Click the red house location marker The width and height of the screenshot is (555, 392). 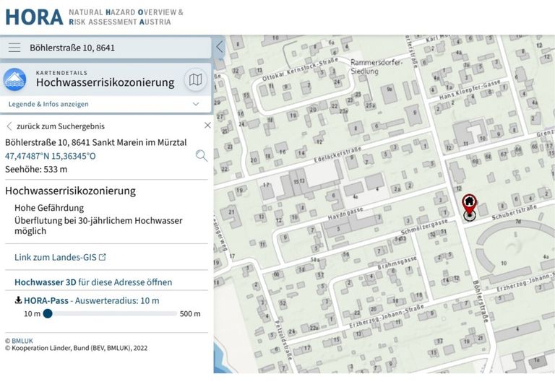469,203
